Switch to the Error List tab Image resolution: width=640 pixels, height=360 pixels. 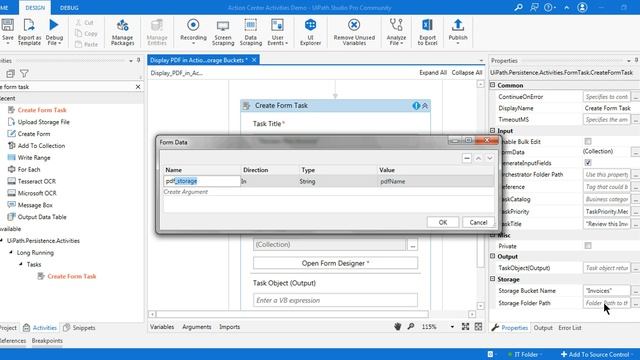[570, 328]
